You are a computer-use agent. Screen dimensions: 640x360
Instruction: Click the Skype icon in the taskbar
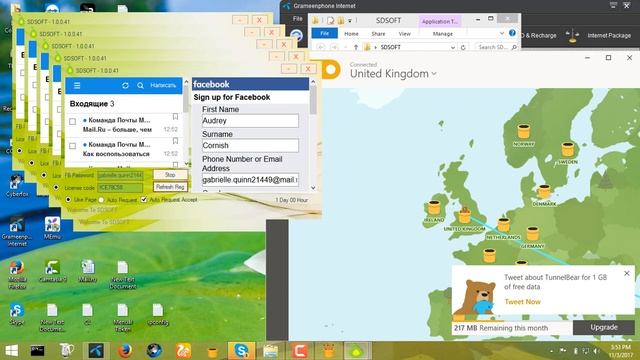click(x=241, y=351)
